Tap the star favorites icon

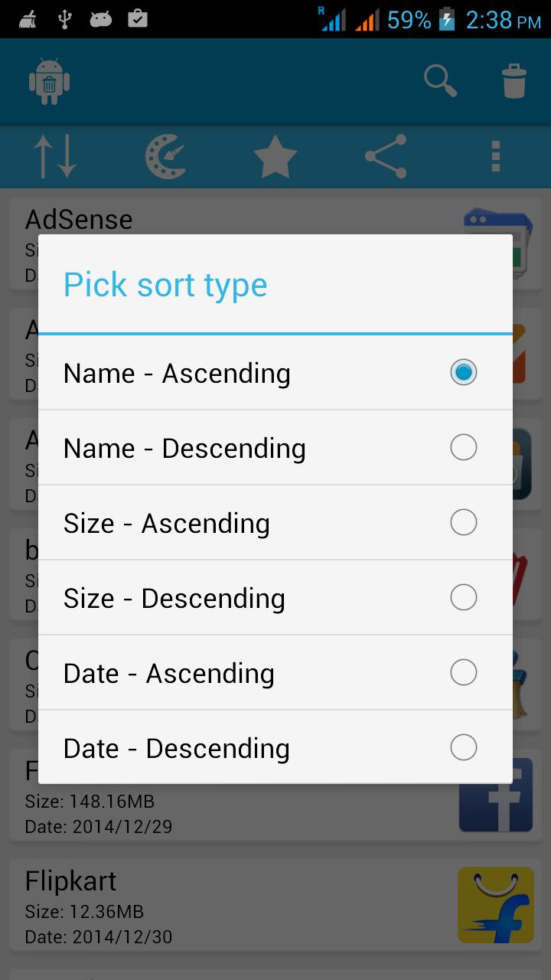pyautogui.click(x=275, y=156)
